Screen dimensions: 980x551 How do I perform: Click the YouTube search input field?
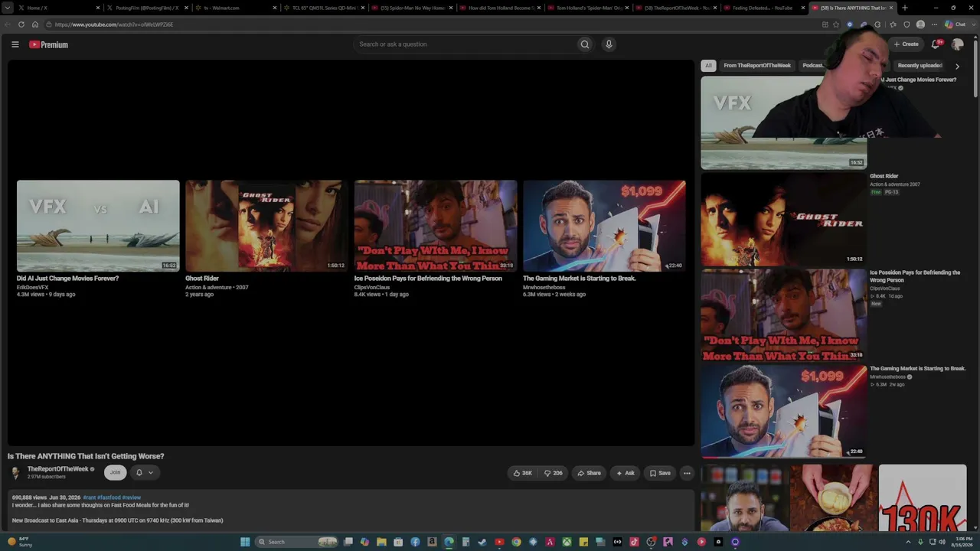(465, 44)
